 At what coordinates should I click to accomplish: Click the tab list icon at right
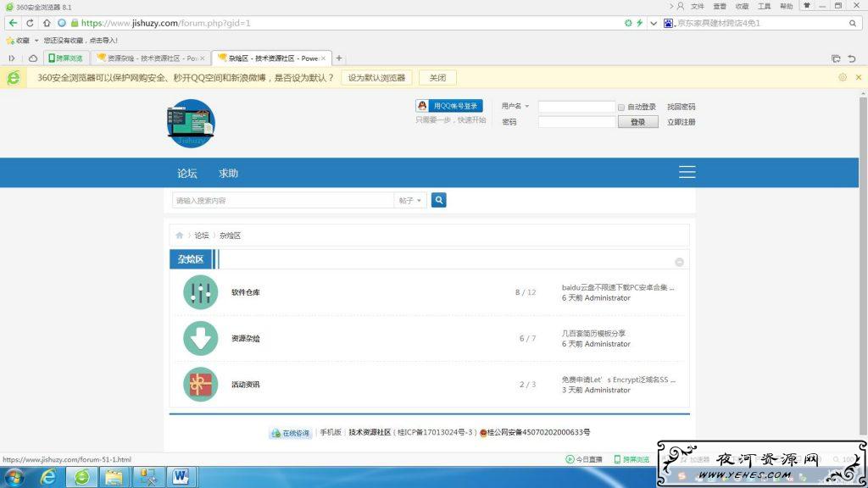pos(836,58)
